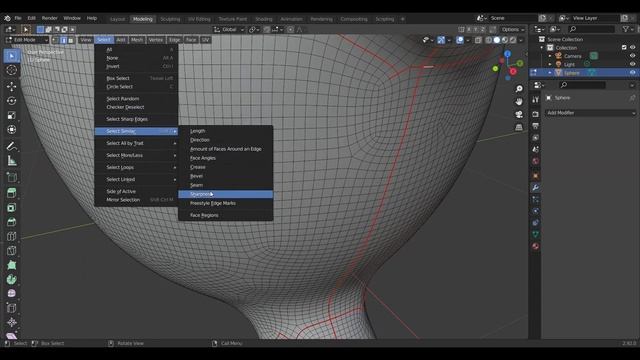Select the Measure tool
This screenshot has width=640, height=360.
[11, 161]
